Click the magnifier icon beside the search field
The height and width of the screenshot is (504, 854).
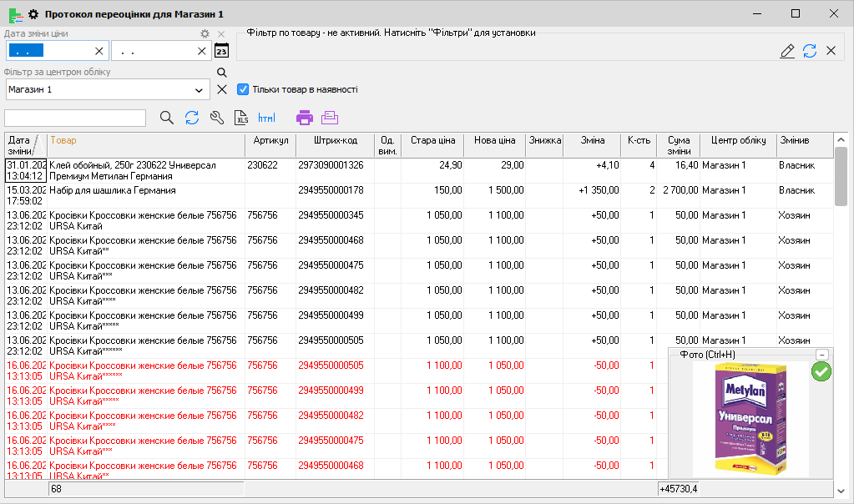click(167, 118)
